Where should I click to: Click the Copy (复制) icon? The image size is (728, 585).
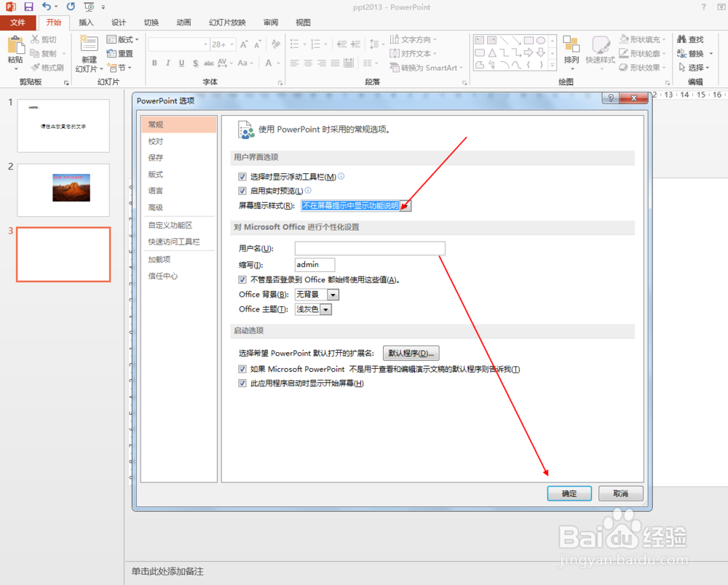tap(35, 53)
